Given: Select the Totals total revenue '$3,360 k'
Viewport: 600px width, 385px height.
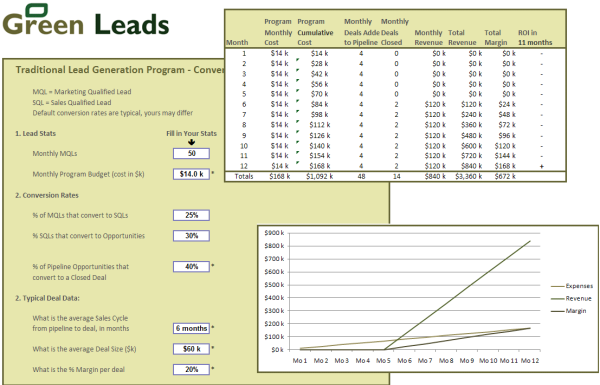Looking at the screenshot, I should [469, 176].
